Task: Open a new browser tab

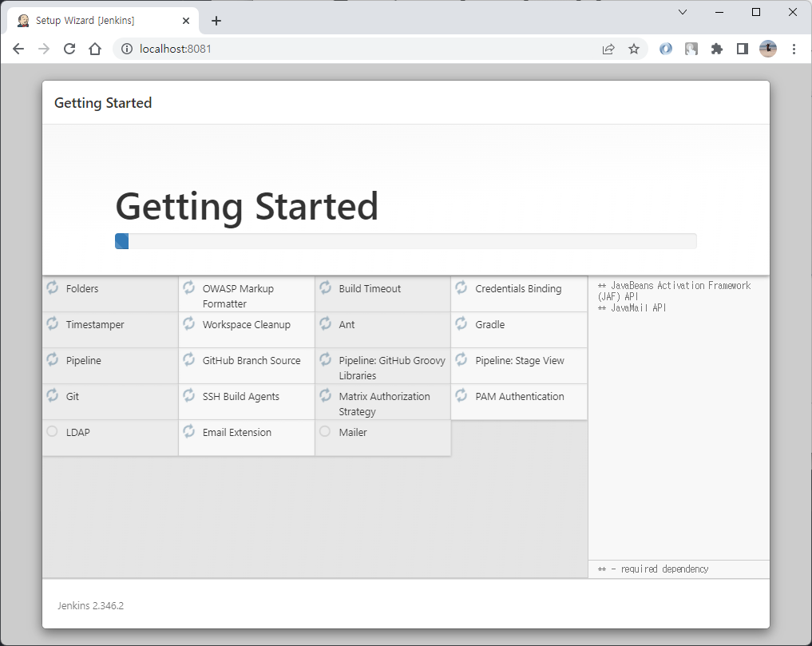Action: [x=216, y=21]
